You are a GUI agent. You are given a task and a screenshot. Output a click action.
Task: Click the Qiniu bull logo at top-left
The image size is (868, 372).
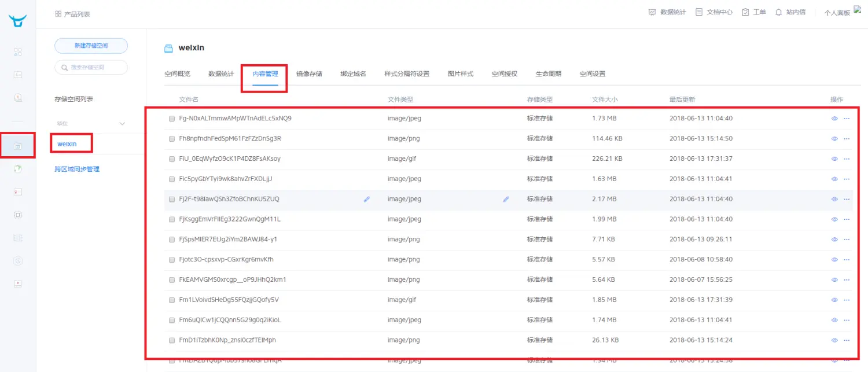(18, 21)
